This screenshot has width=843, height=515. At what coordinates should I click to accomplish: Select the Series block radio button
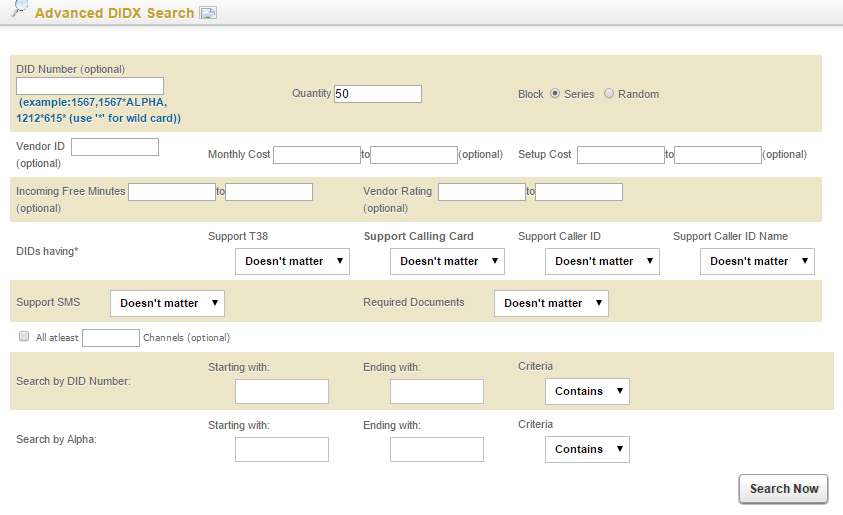pyautogui.click(x=555, y=94)
